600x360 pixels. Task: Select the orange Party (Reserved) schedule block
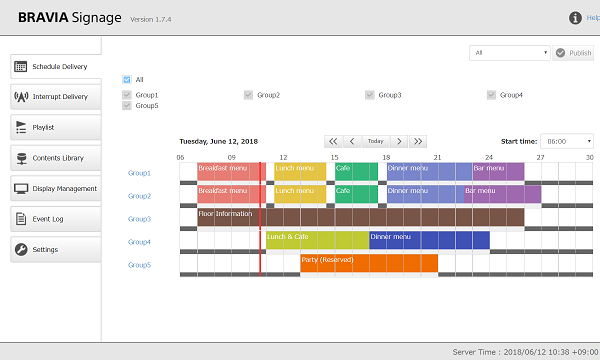point(369,263)
